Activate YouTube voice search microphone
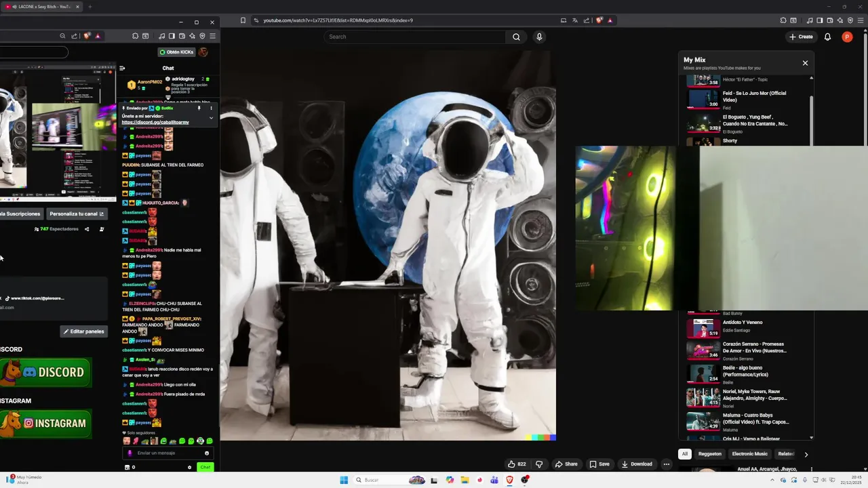Screen dimensions: 868x488 539,37
